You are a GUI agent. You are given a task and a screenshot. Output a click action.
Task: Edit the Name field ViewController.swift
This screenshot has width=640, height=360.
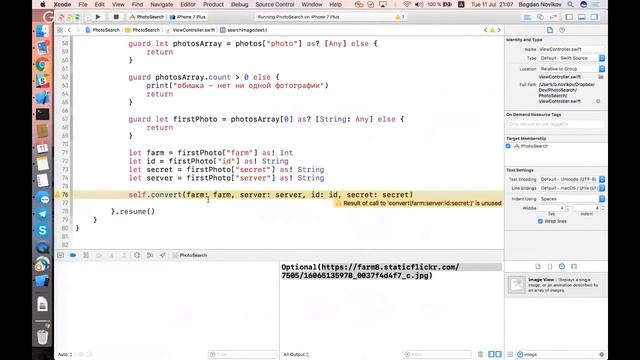(571, 49)
